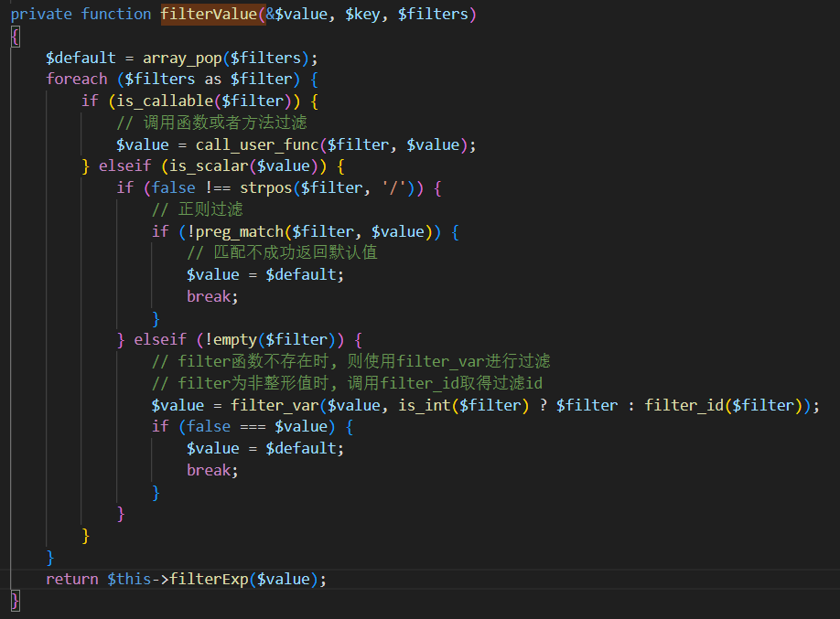840x619 pixels.
Task: Click the final closing brace of the function
Action: tap(15, 601)
